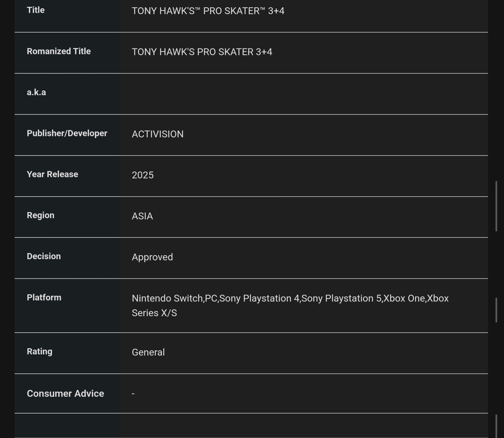Click the Title row label
This screenshot has width=504, height=438.
[x=36, y=10]
